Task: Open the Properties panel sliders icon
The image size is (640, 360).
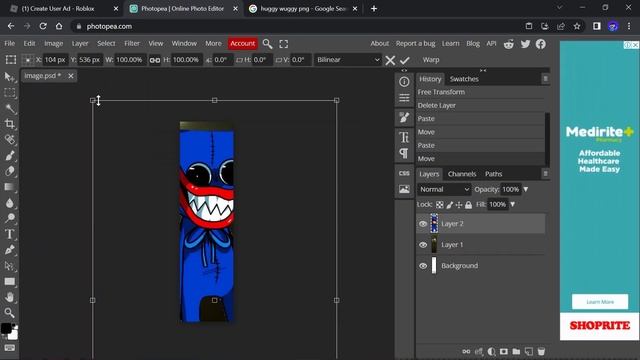Action: coord(404,98)
